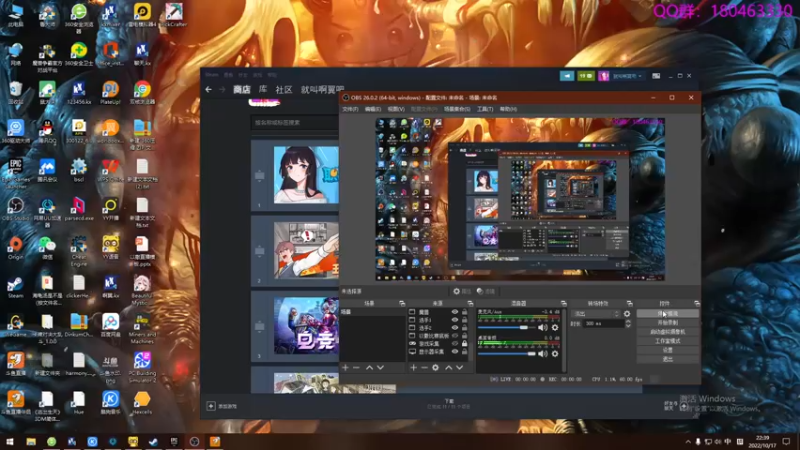Click the Steam tag search field

click(x=295, y=122)
